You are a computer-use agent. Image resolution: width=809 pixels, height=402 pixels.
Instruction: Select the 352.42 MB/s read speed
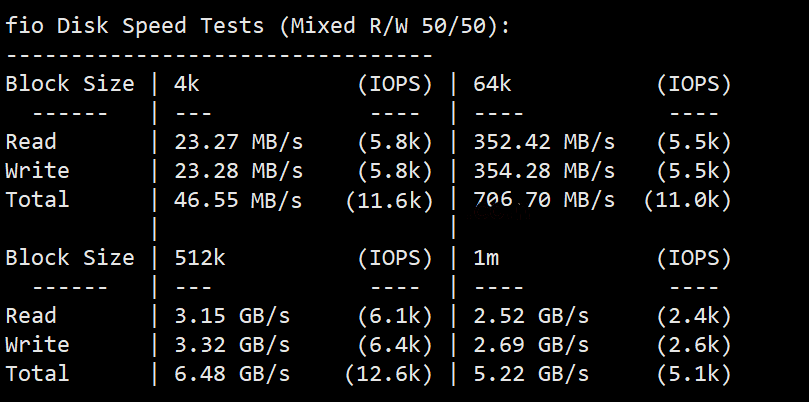coord(544,142)
